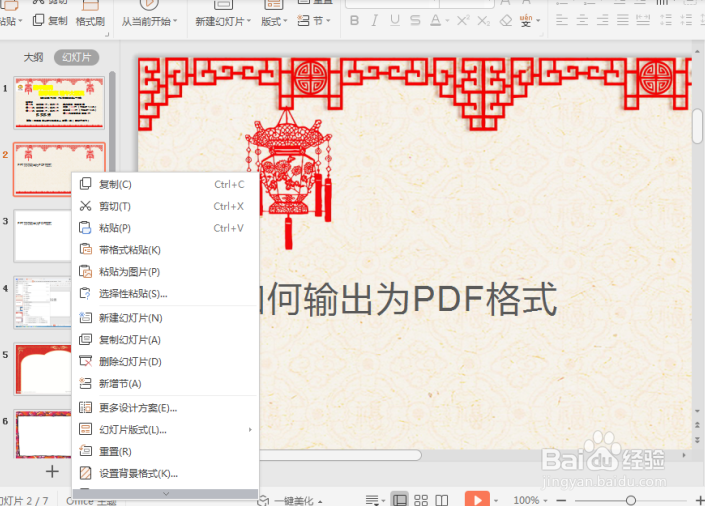Justify text alignment
Viewport: 705px width, 506px height.
tap(623, 20)
